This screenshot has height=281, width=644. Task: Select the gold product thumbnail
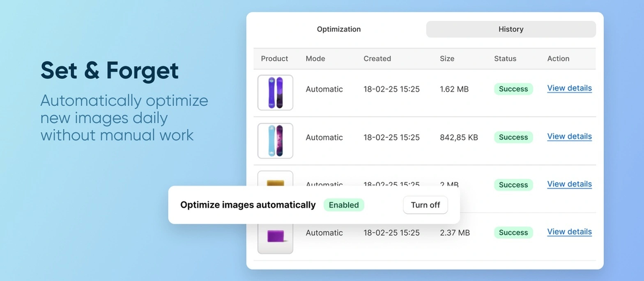tap(275, 178)
